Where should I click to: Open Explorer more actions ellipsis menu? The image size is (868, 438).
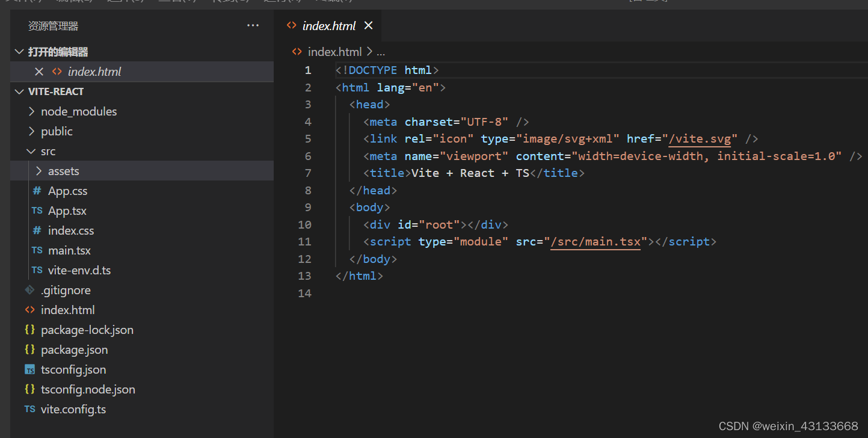253,25
